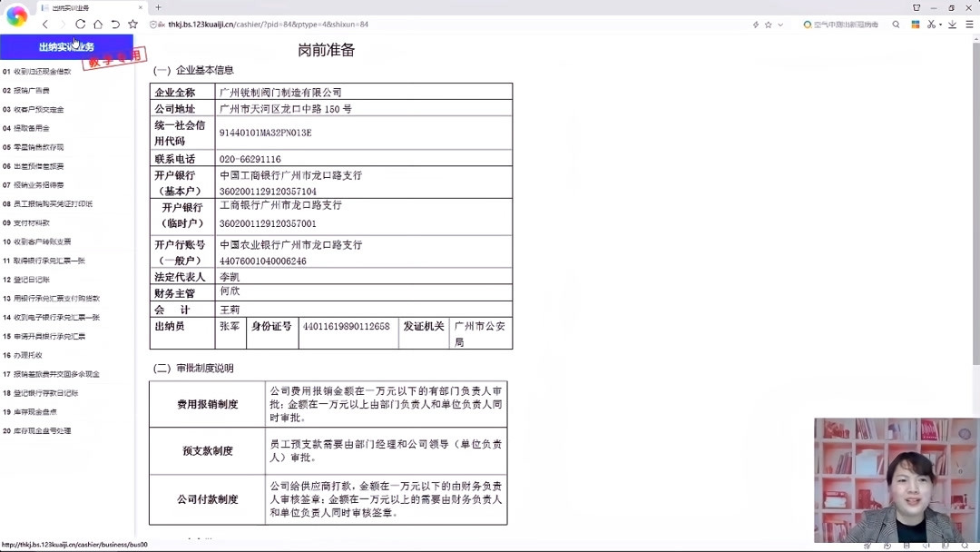Open the hamburger menu icon
Screen dimensions: 980x552
[969, 25]
